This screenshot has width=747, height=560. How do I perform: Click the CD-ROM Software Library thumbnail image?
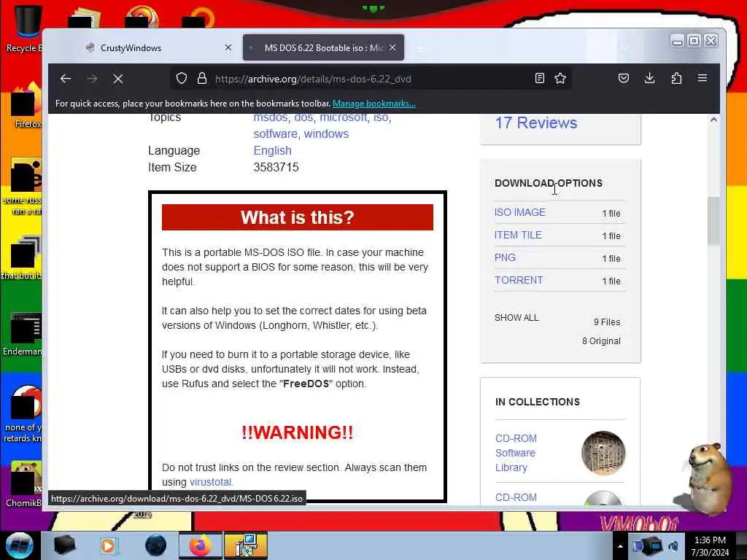tap(603, 453)
